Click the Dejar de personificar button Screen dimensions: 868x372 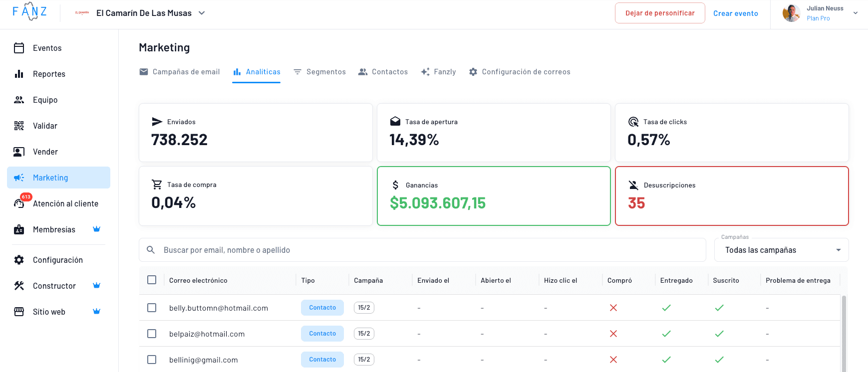pyautogui.click(x=660, y=13)
